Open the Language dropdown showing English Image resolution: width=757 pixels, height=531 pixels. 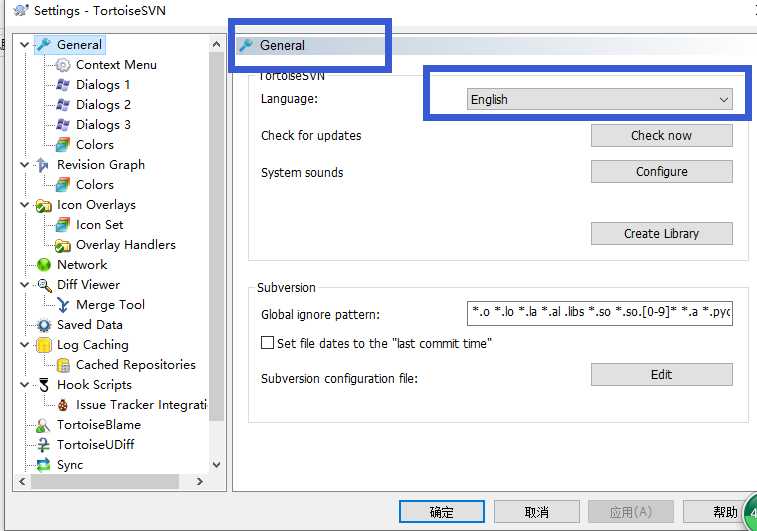pos(599,99)
